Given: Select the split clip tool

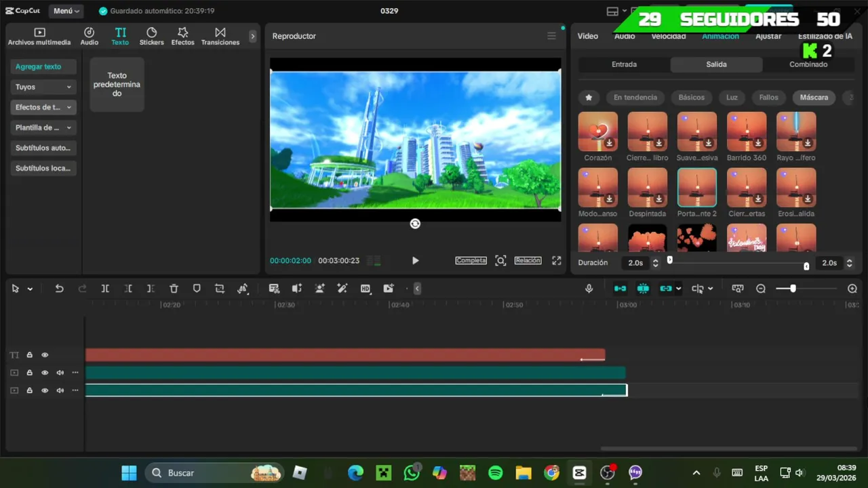Looking at the screenshot, I should pyautogui.click(x=105, y=289).
